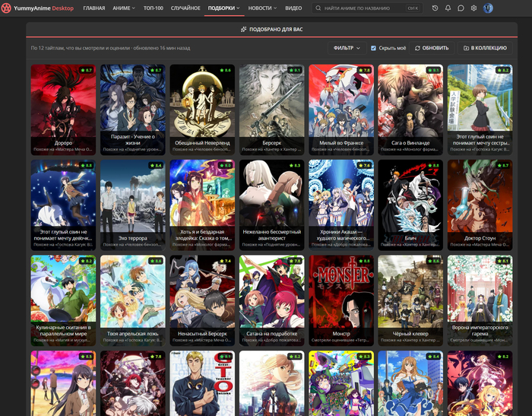The width and height of the screenshot is (532, 416).
Task: Click the ОБНОВИТЬ refresh button
Action: click(432, 48)
